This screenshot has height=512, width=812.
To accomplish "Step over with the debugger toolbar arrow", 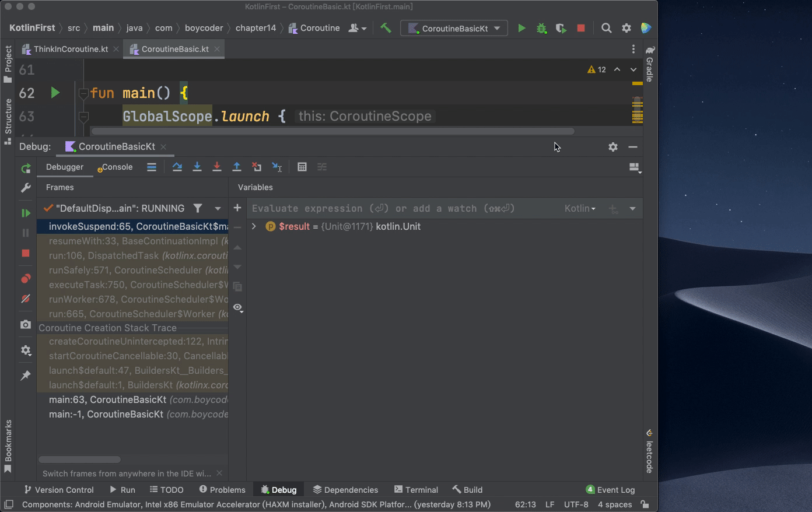I will (x=177, y=167).
